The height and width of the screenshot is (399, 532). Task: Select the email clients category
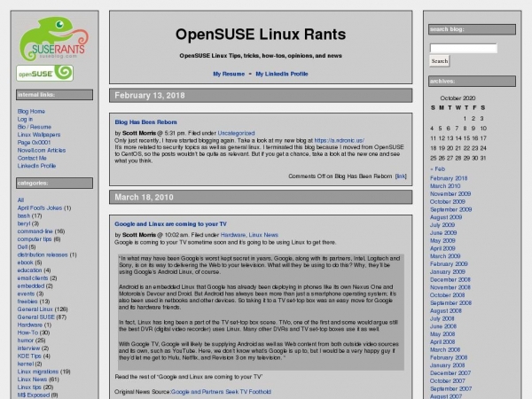(x=33, y=278)
